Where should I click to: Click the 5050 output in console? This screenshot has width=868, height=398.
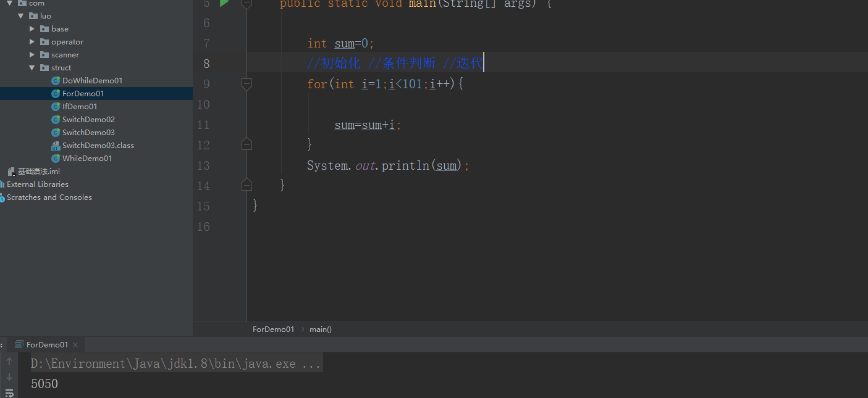(44, 384)
